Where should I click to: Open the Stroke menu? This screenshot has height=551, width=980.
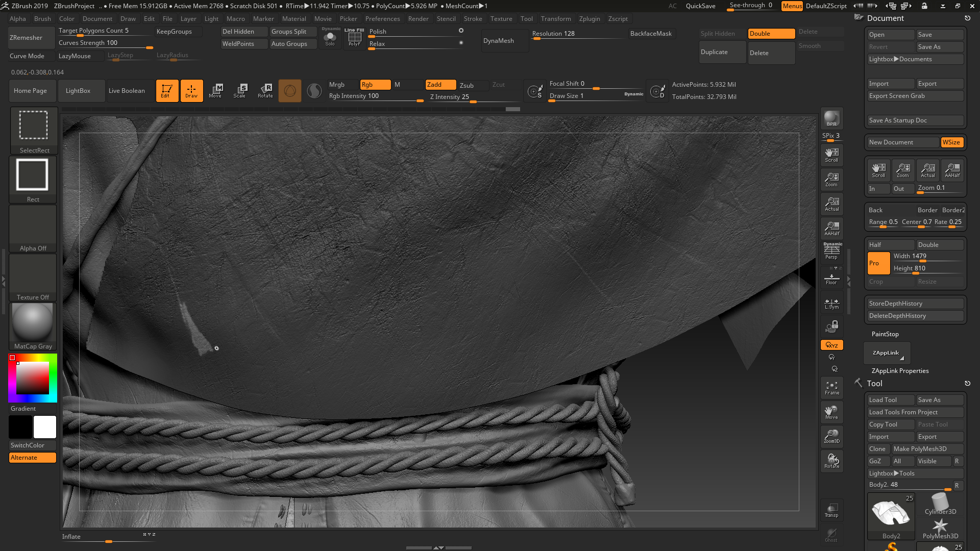click(473, 19)
